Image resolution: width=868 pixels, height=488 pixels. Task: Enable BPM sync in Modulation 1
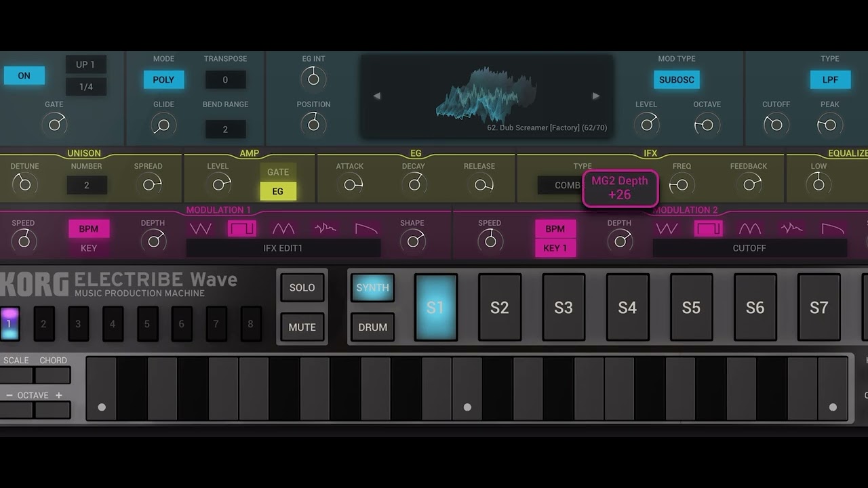click(88, 228)
